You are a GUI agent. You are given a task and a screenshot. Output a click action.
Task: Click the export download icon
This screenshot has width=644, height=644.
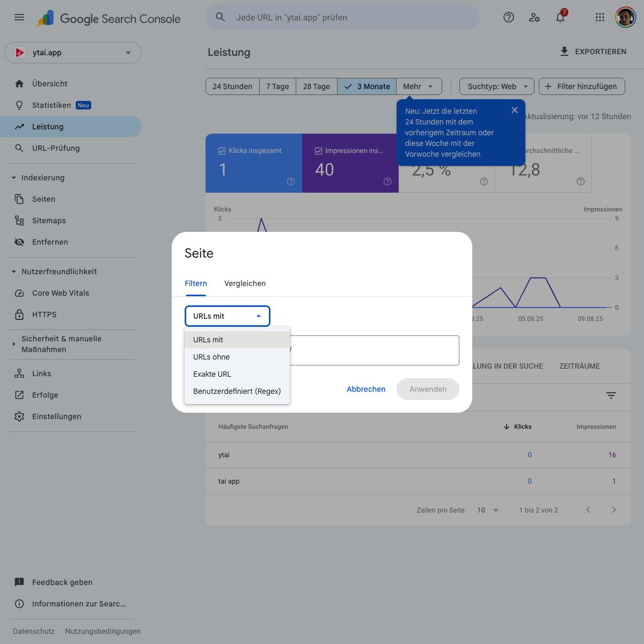tap(564, 52)
